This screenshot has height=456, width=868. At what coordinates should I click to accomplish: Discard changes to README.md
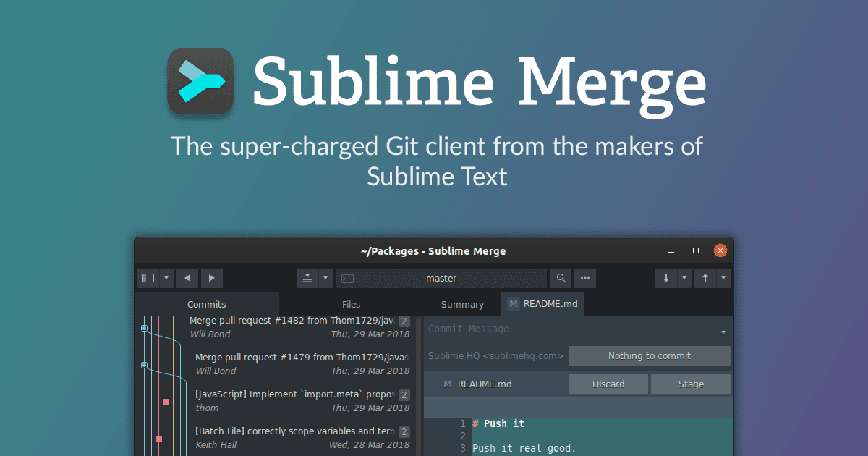[x=608, y=384]
